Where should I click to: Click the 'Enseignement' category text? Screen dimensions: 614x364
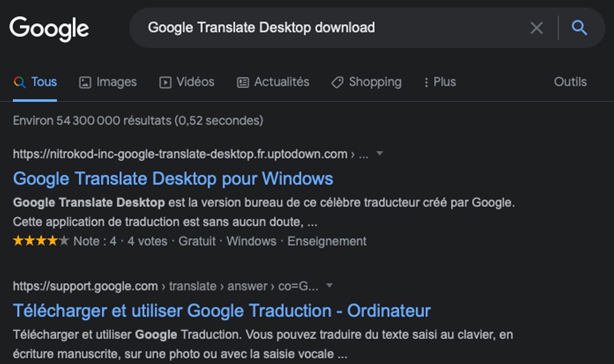(327, 241)
